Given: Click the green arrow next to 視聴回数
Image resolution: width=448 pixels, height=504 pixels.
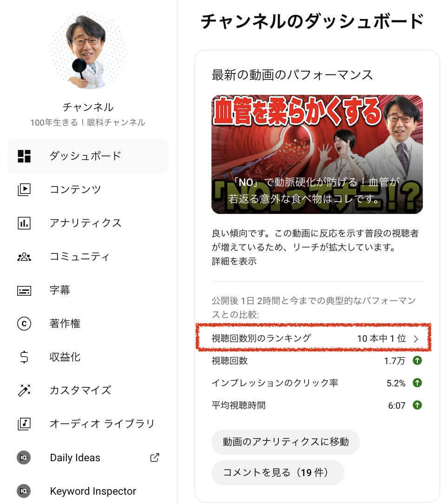Looking at the screenshot, I should coord(417,360).
